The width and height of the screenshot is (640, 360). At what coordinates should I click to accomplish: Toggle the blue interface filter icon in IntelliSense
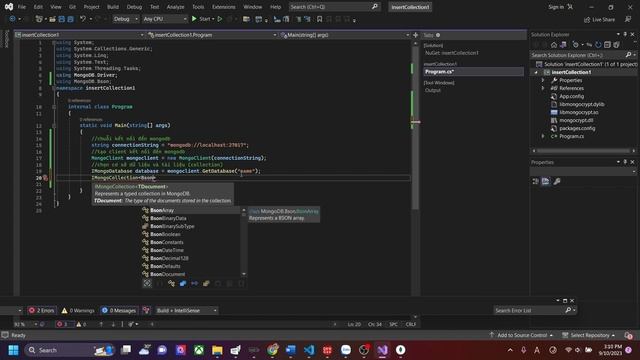point(183,283)
